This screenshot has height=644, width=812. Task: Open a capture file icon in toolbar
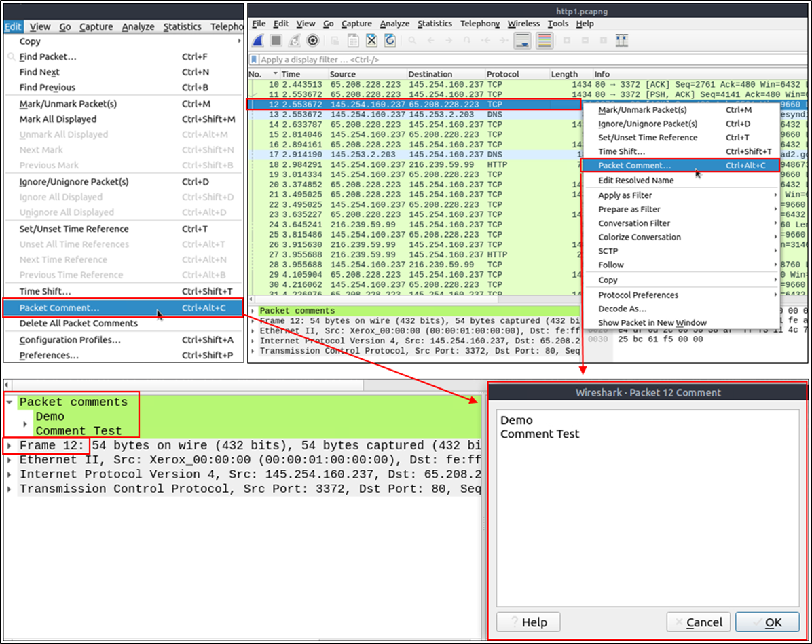coord(335,41)
